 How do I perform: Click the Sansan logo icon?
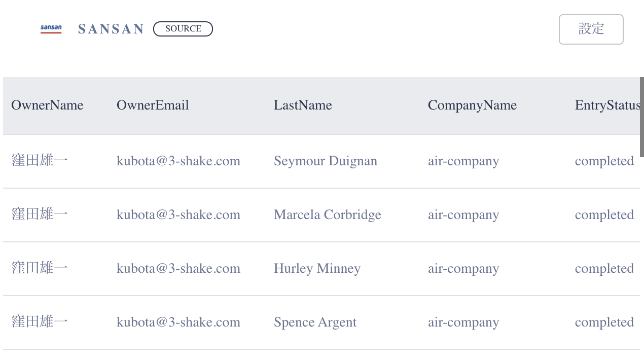tap(51, 29)
